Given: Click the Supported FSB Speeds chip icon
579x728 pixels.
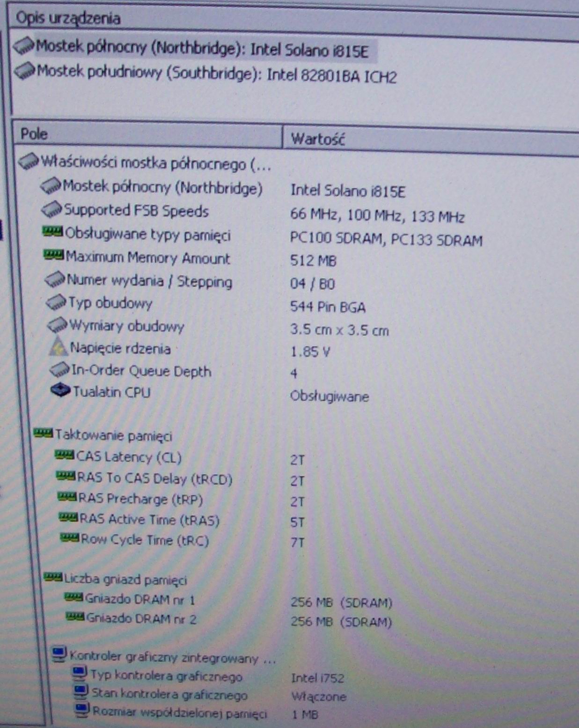Looking at the screenshot, I should point(52,209).
